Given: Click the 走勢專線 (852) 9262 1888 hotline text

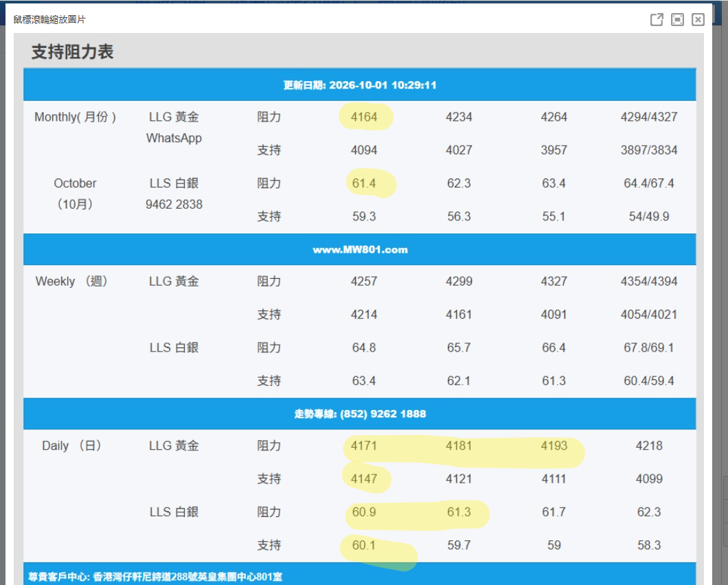Looking at the screenshot, I should click(x=360, y=413).
